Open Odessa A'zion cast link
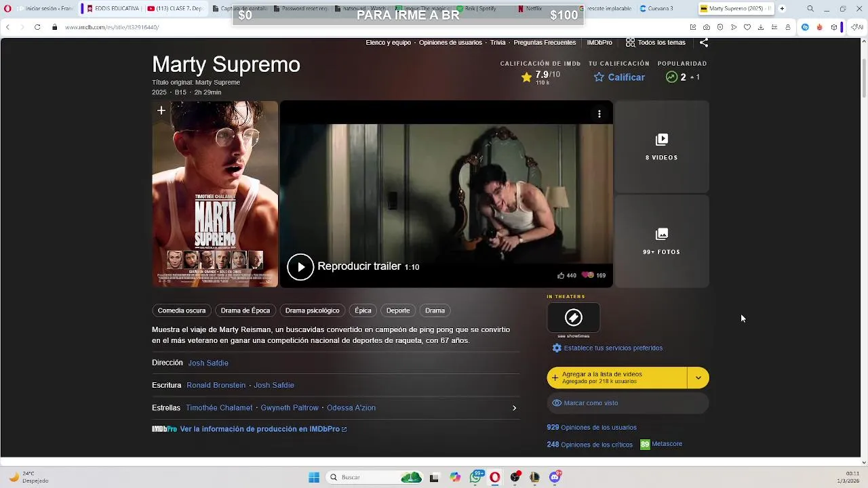Image resolution: width=868 pixels, height=488 pixels. coord(351,407)
